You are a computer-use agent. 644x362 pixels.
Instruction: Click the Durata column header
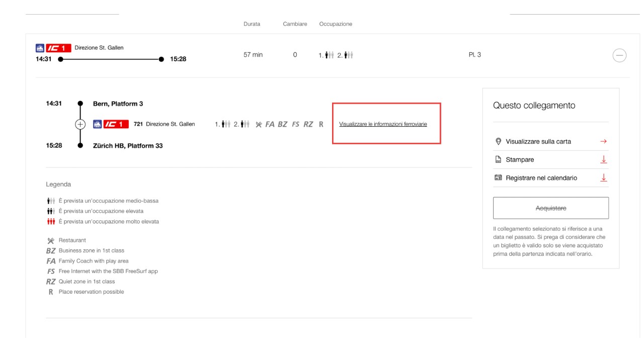252,24
